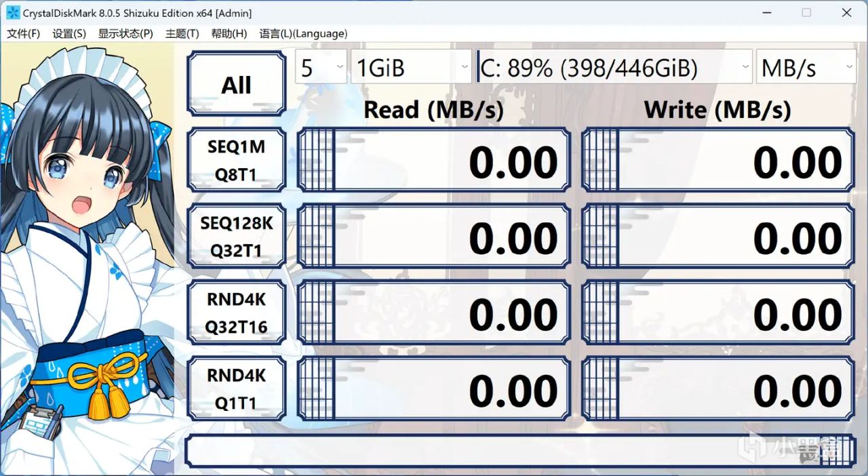Click the SEQ1M Q8T1 read result field
Screen dimensions: 868x476
(x=434, y=161)
